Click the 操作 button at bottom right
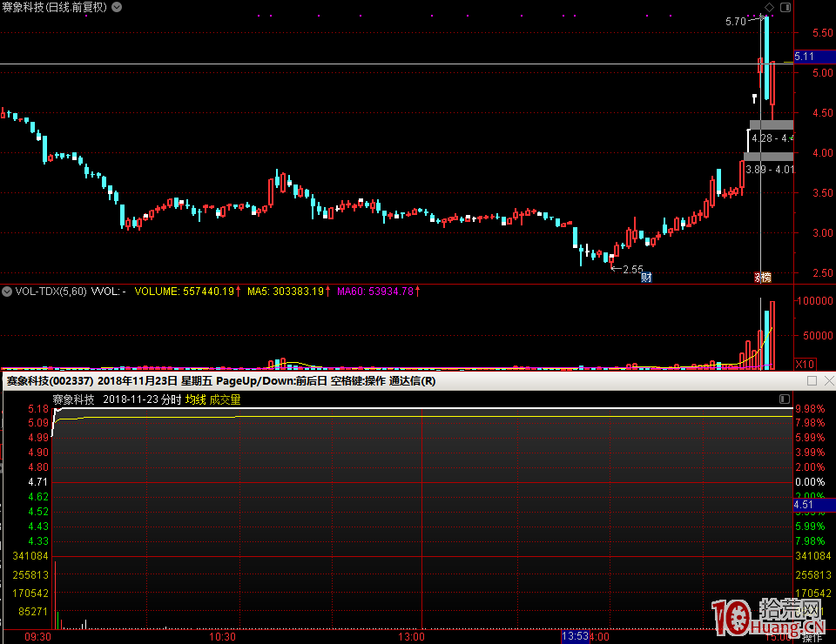Screen dimensions: 836x644 tap(812, 638)
